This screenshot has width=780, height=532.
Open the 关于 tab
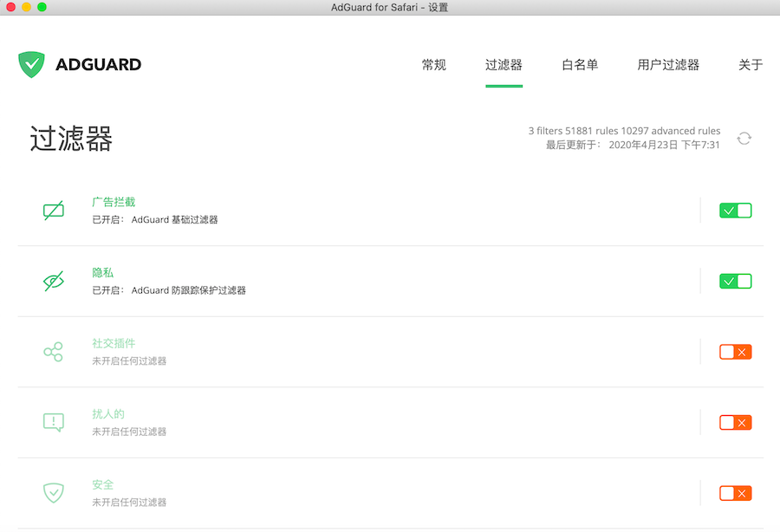751,65
